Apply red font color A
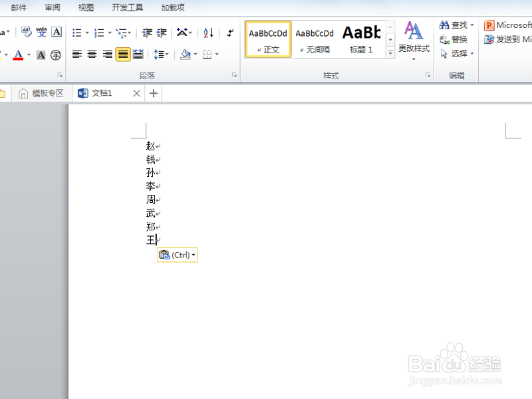 point(18,55)
